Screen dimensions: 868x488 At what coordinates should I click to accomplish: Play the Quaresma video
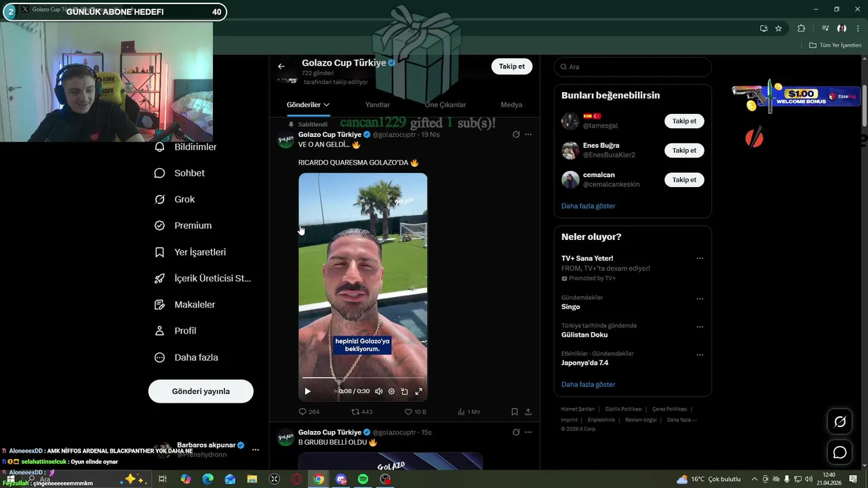(307, 391)
